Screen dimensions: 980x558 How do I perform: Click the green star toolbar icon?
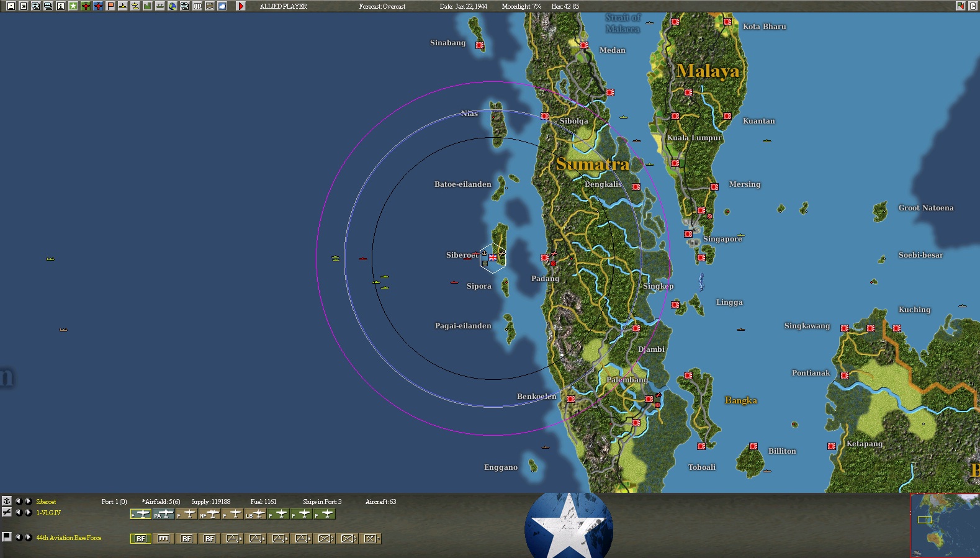point(73,6)
